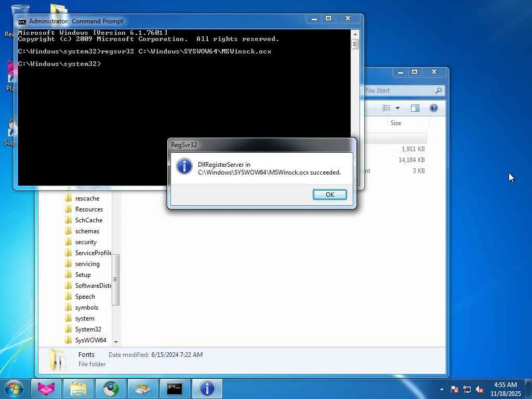Click the muted volume tray icon
The height and width of the screenshot is (399, 532).
[480, 389]
